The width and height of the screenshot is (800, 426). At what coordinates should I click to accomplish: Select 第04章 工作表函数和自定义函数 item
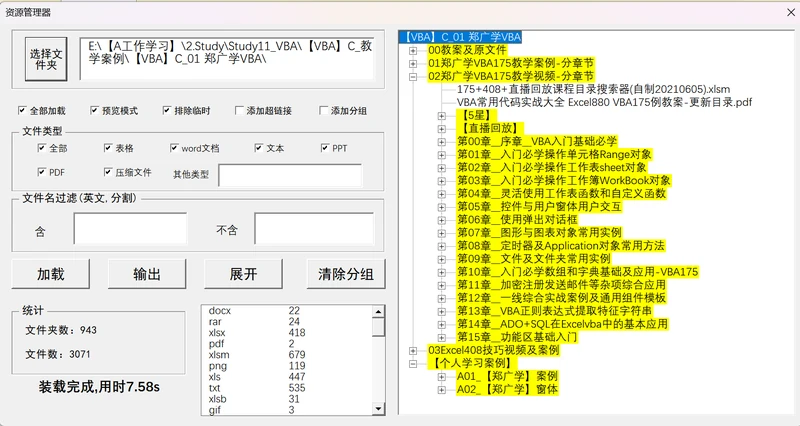point(561,193)
